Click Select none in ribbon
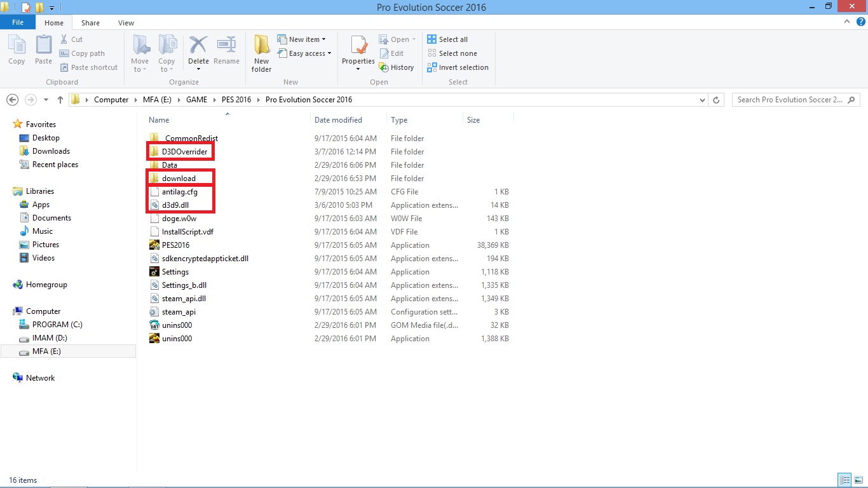This screenshot has height=488, width=868. (452, 53)
